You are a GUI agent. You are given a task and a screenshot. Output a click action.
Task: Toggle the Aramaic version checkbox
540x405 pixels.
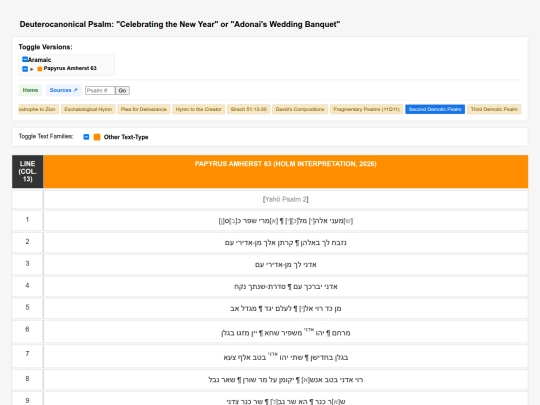pos(25,59)
